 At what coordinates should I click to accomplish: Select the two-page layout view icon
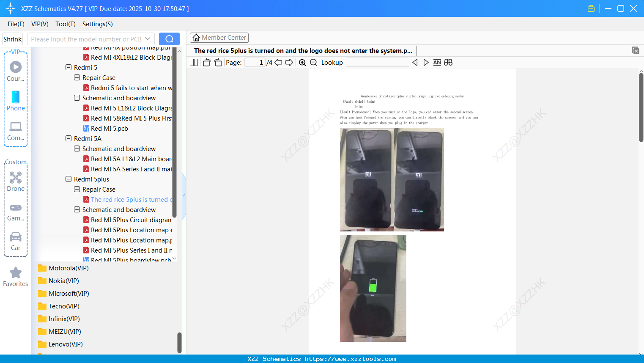click(x=193, y=62)
